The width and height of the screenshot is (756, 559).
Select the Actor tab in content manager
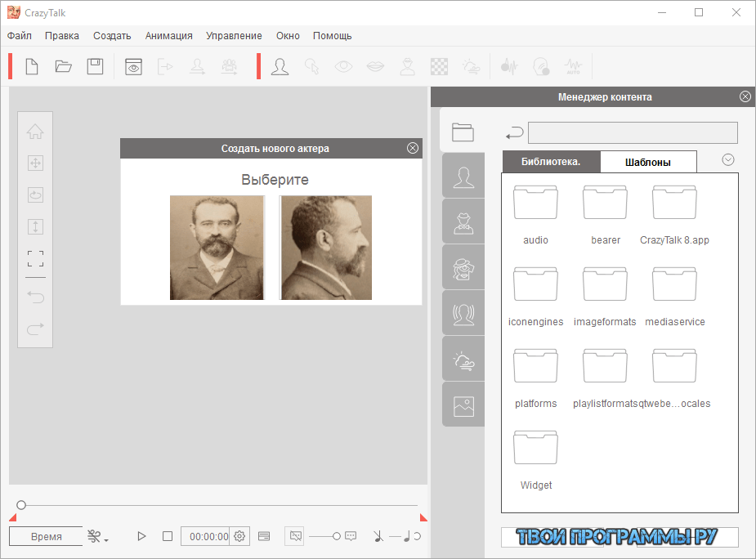point(463,177)
